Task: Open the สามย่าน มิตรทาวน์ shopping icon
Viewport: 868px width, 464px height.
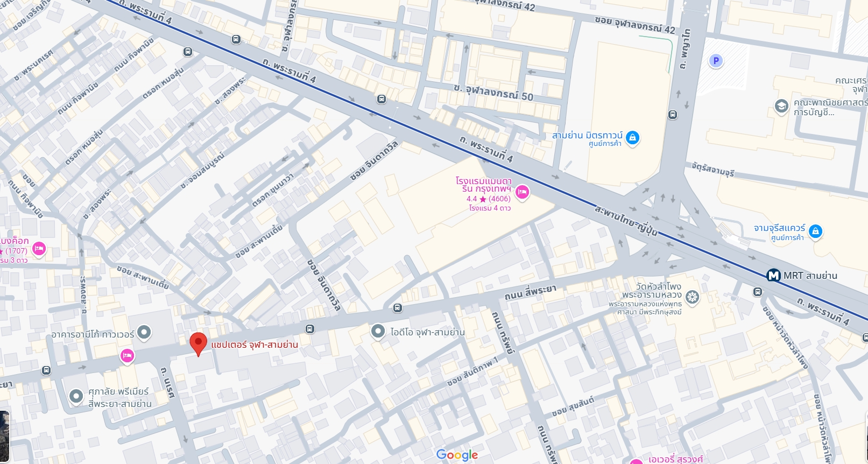Action: point(633,138)
